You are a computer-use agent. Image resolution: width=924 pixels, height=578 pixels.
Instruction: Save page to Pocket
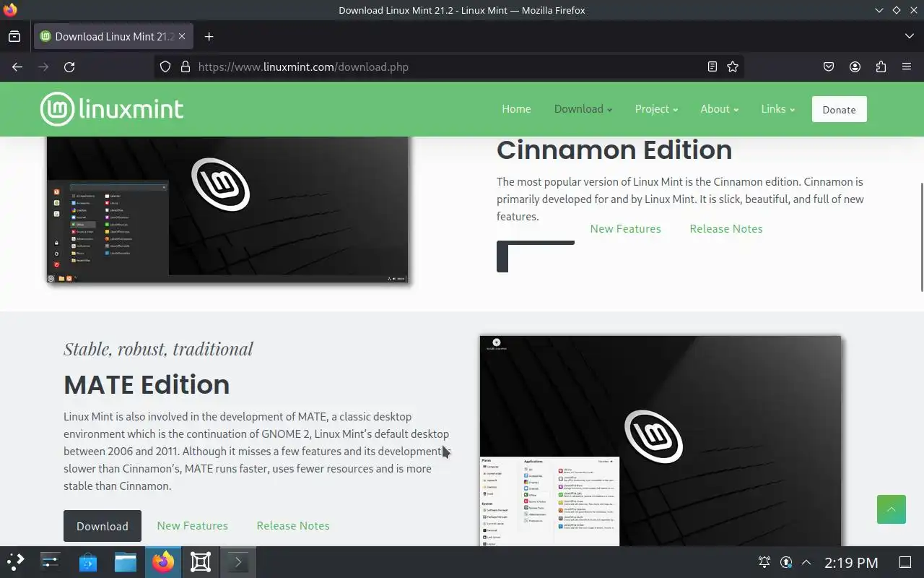[x=829, y=67]
